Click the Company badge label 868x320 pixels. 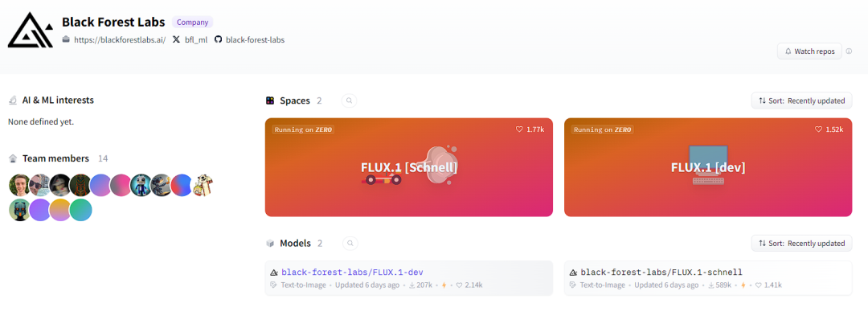(193, 23)
